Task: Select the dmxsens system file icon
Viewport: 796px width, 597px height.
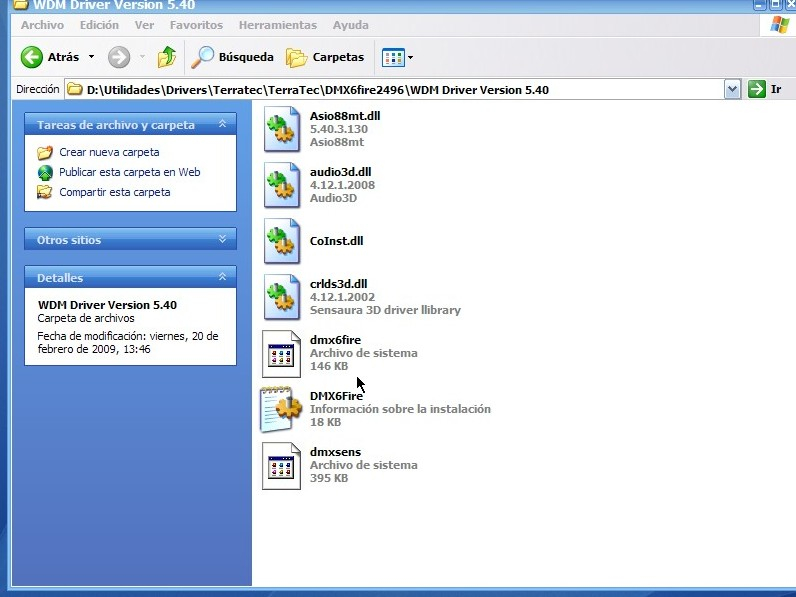Action: pyautogui.click(x=281, y=466)
